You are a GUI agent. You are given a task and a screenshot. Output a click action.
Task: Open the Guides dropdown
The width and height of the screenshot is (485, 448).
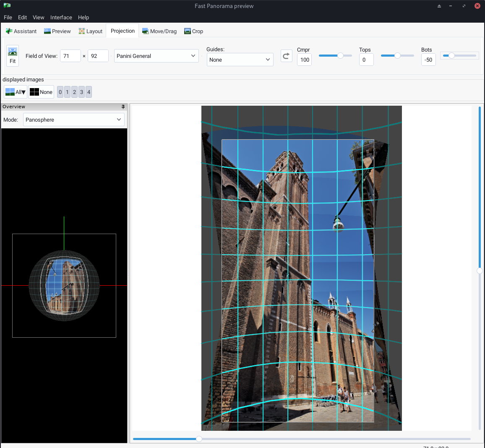(x=240, y=60)
